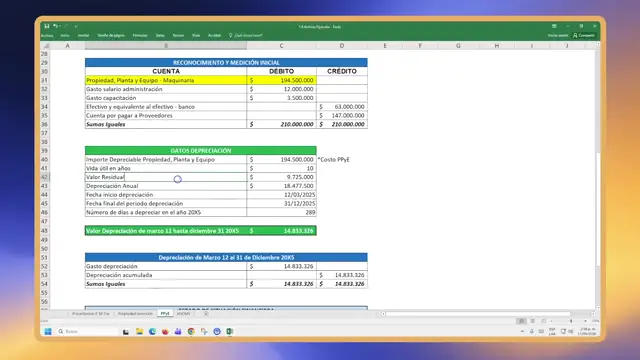
Task: Select column G header
Action: click(x=458, y=46)
